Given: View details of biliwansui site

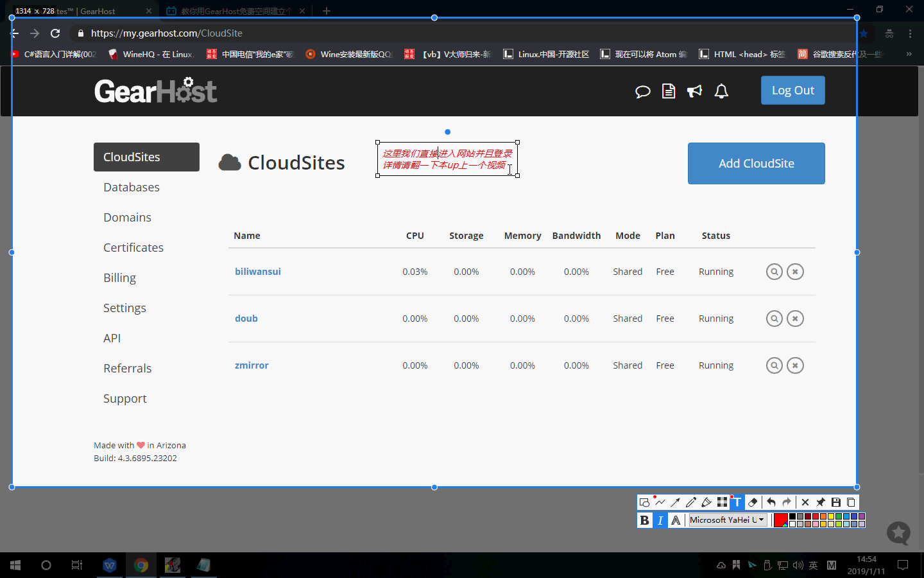Looking at the screenshot, I should coord(774,272).
